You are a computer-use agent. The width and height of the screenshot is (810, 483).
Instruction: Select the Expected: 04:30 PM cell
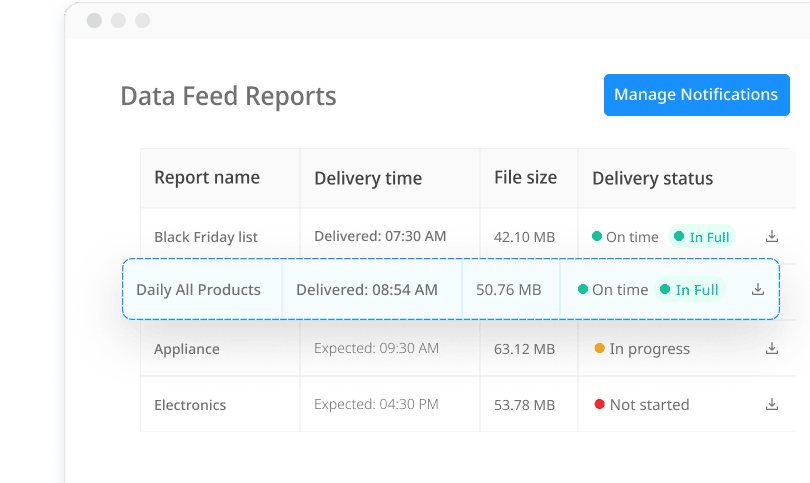(377, 404)
